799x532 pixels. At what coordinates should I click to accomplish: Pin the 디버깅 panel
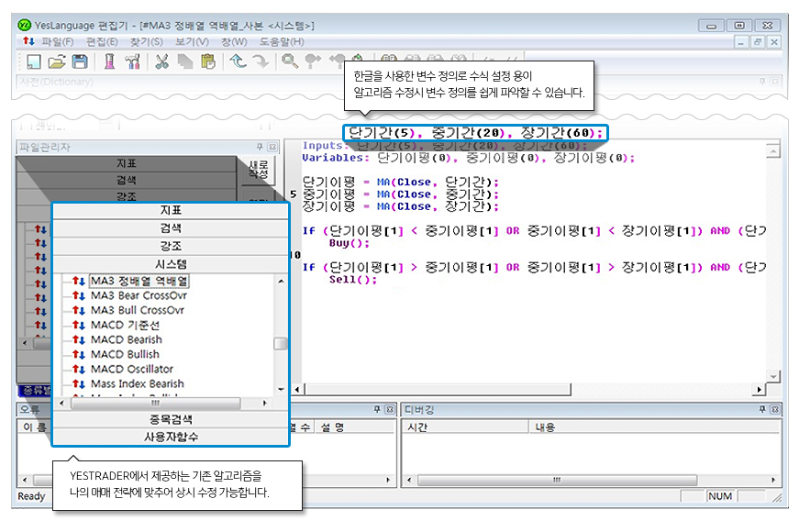pos(762,409)
